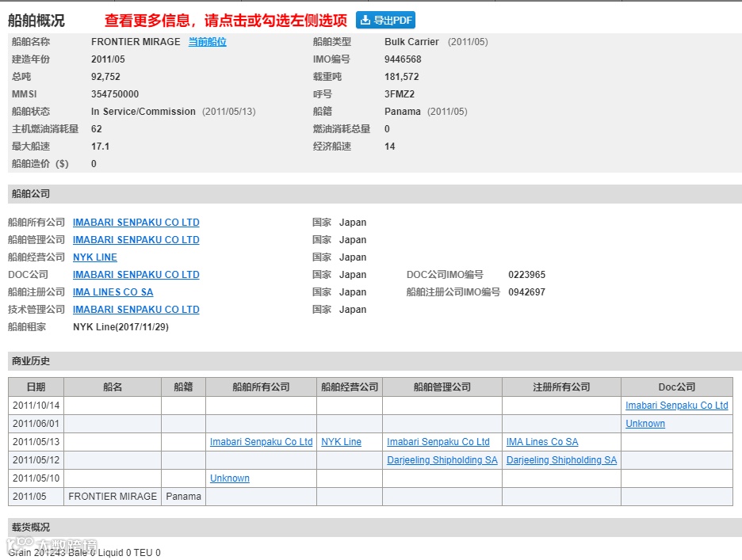The height and width of the screenshot is (560, 742).
Task: Click date cell 2011/05/13
Action: (36, 442)
